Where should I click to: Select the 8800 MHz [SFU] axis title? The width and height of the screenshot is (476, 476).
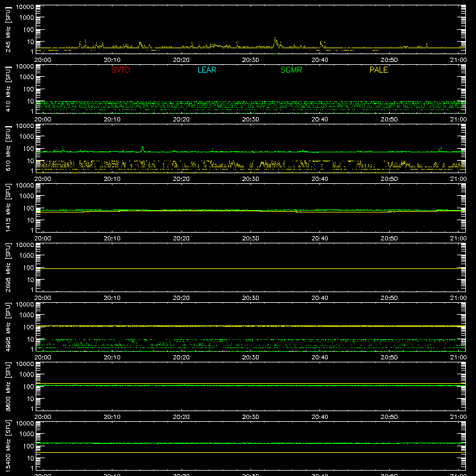8,387
